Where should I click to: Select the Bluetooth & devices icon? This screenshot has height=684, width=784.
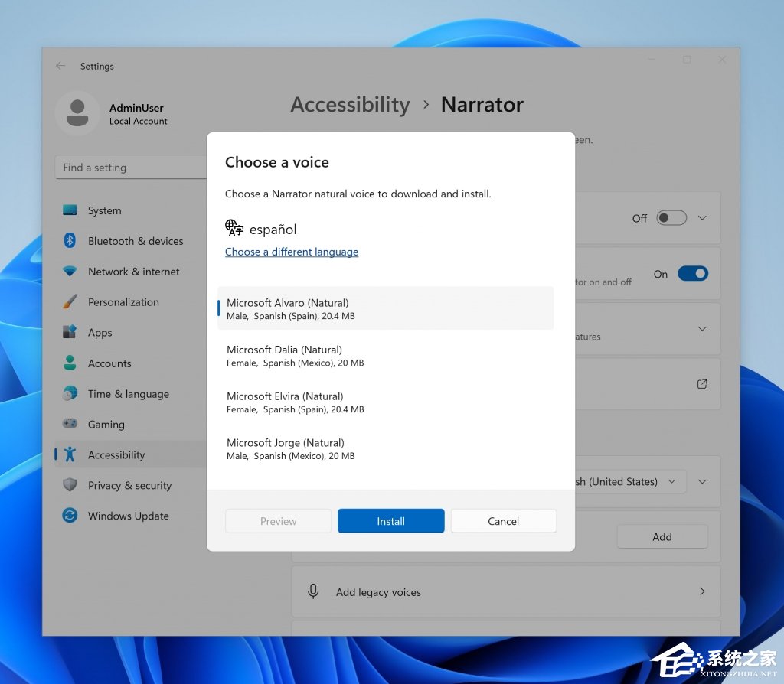tap(70, 241)
